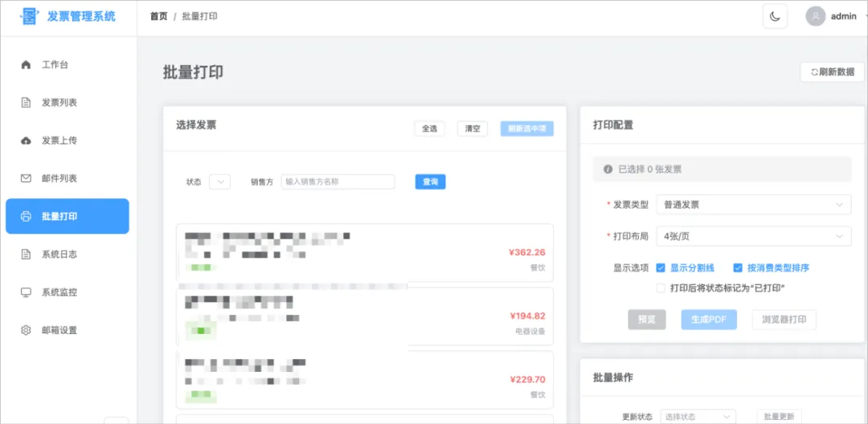Image resolution: width=868 pixels, height=424 pixels.
Task: Click the gear icon beside 邮箱设置
Action: point(26,330)
